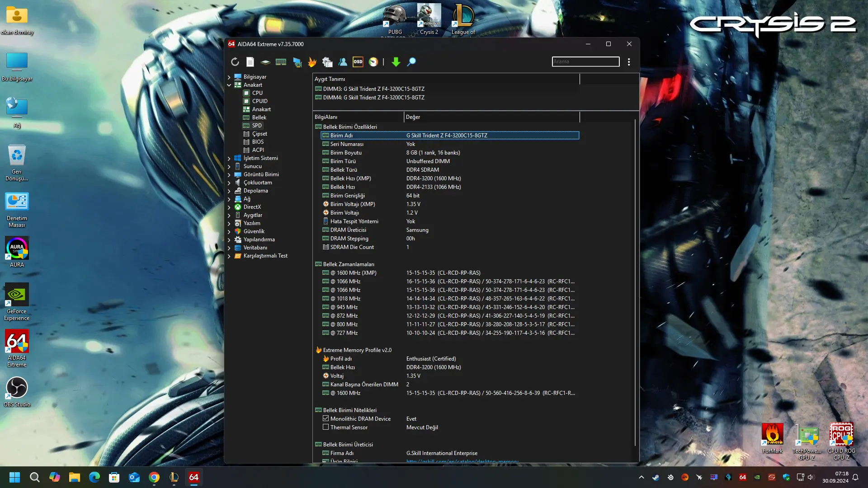Click the Aygıt Tanımı column header
The width and height of the screenshot is (868, 488).
pyautogui.click(x=446, y=79)
